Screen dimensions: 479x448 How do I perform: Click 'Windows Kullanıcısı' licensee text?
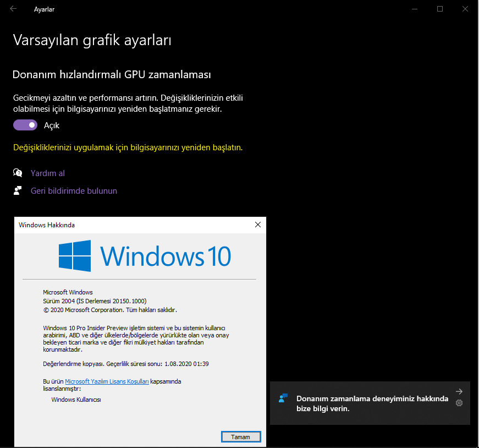[76, 400]
